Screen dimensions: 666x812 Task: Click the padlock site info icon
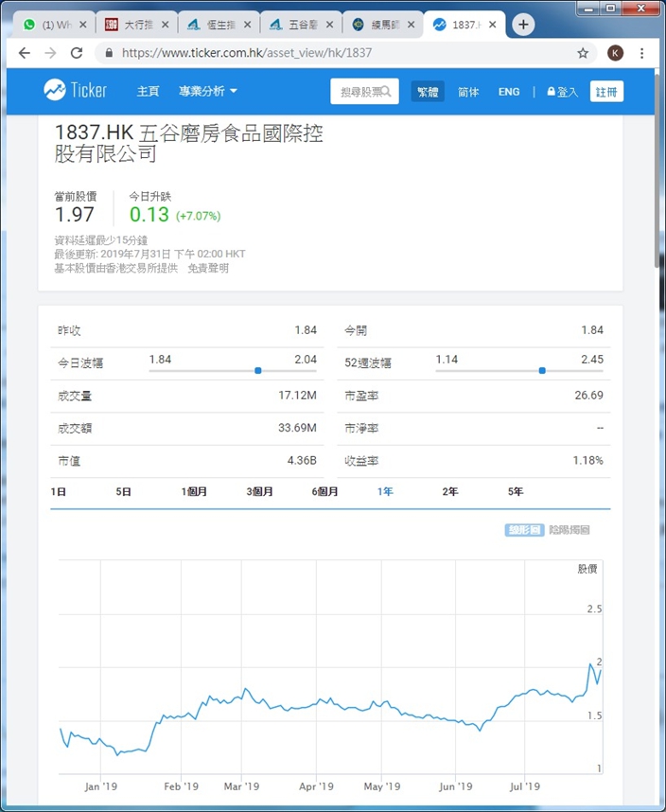point(109,53)
